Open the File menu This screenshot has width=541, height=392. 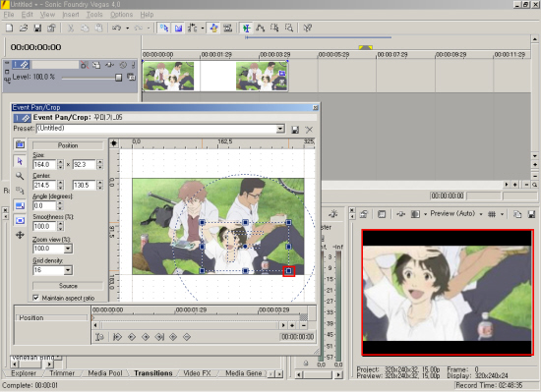coord(9,15)
